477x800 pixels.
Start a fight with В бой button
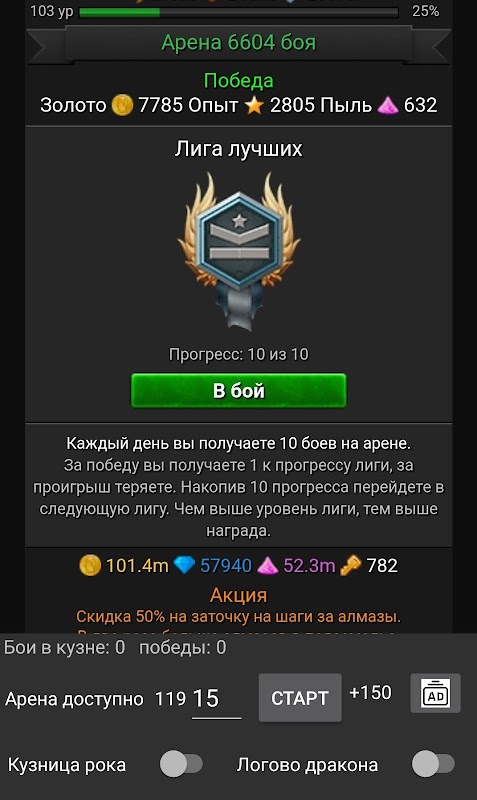coord(239,390)
